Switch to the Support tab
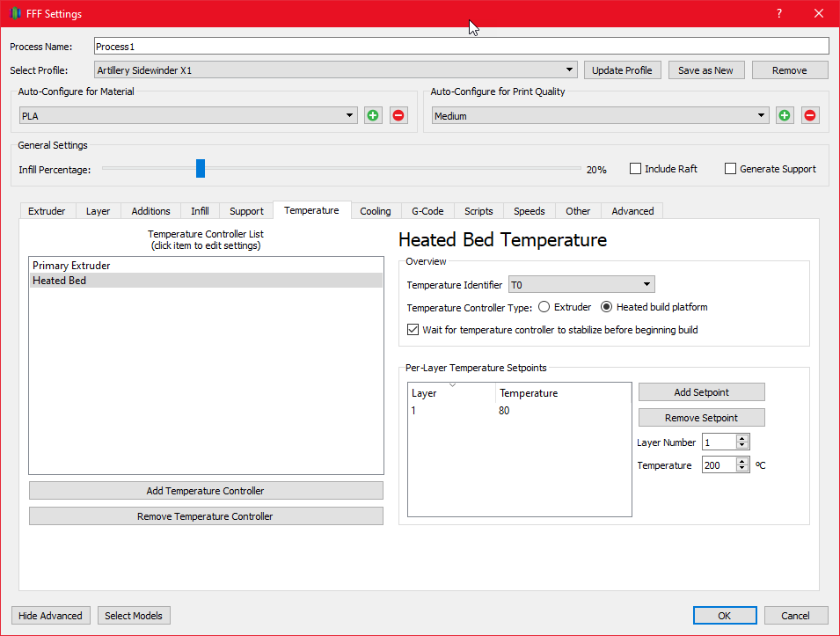 pos(246,211)
